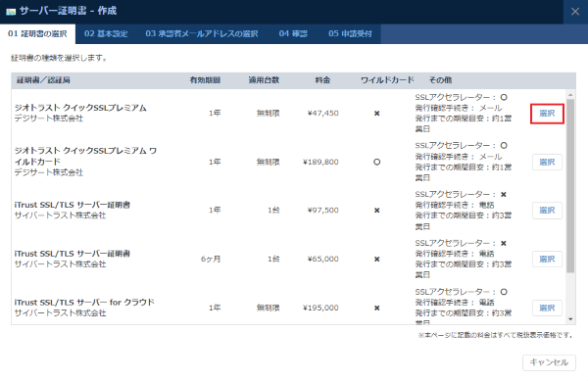Click the scroll up arrow of certificate list
Image resolution: width=588 pixels, height=381 pixels.
click(x=570, y=94)
